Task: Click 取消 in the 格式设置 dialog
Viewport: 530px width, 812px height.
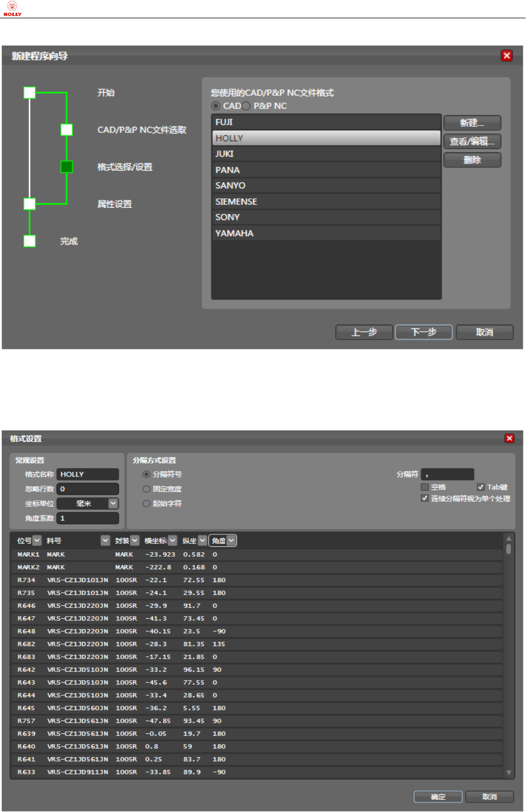Action: coord(490,796)
